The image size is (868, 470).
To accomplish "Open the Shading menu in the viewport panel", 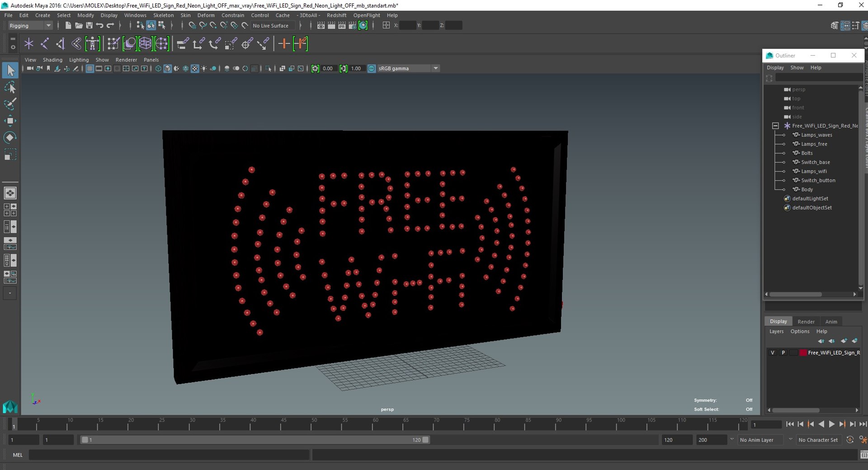I will coord(52,60).
